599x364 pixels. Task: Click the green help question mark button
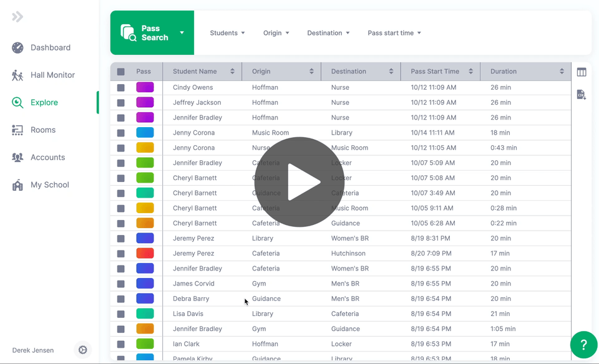(x=583, y=344)
